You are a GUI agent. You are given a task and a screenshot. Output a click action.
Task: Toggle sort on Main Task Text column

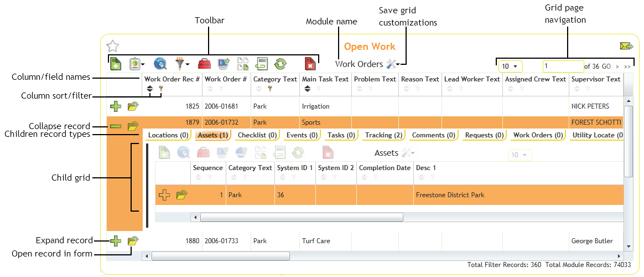pyautogui.click(x=307, y=89)
